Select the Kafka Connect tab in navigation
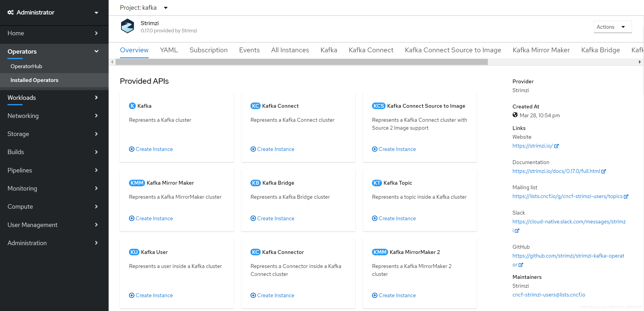This screenshot has height=311, width=644. tap(370, 50)
